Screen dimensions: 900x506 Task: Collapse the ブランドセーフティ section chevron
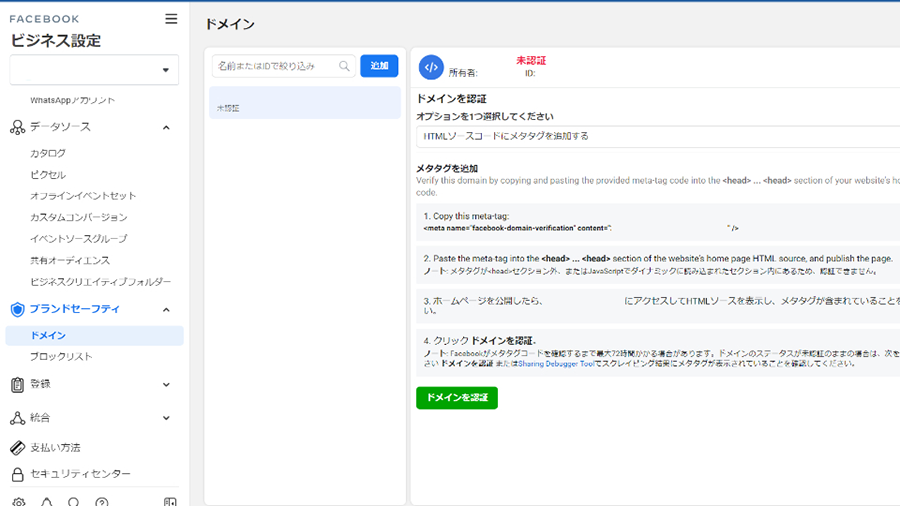tap(166, 310)
